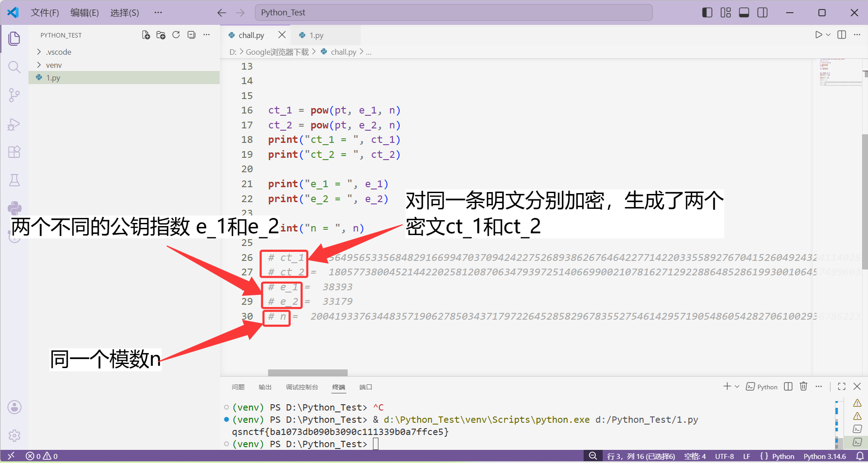Toggle the secondary side bar
The height and width of the screenshot is (463, 868).
763,13
